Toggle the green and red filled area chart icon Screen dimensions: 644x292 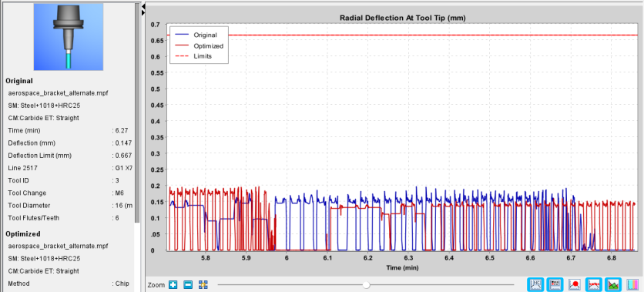(613, 284)
